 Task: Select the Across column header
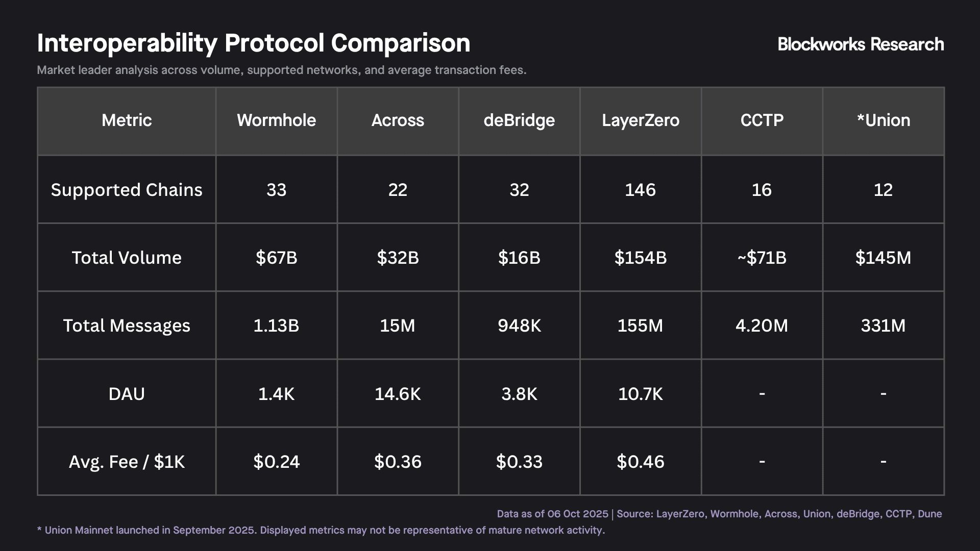398,120
